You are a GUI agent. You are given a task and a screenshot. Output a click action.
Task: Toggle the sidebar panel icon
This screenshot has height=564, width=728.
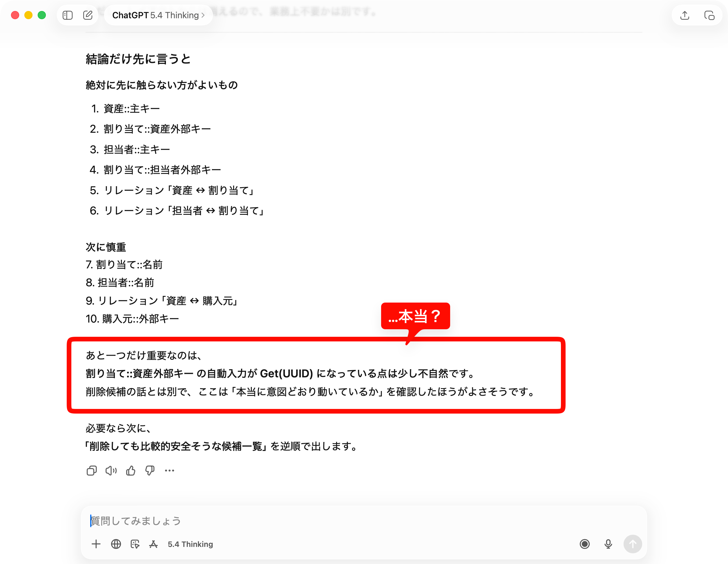(68, 15)
